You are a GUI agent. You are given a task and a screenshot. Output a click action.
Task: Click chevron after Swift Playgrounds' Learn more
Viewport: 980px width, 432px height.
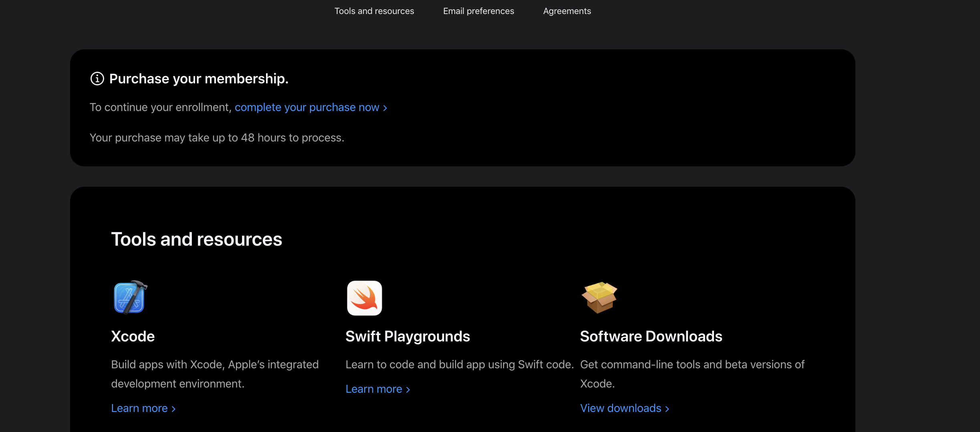click(408, 390)
